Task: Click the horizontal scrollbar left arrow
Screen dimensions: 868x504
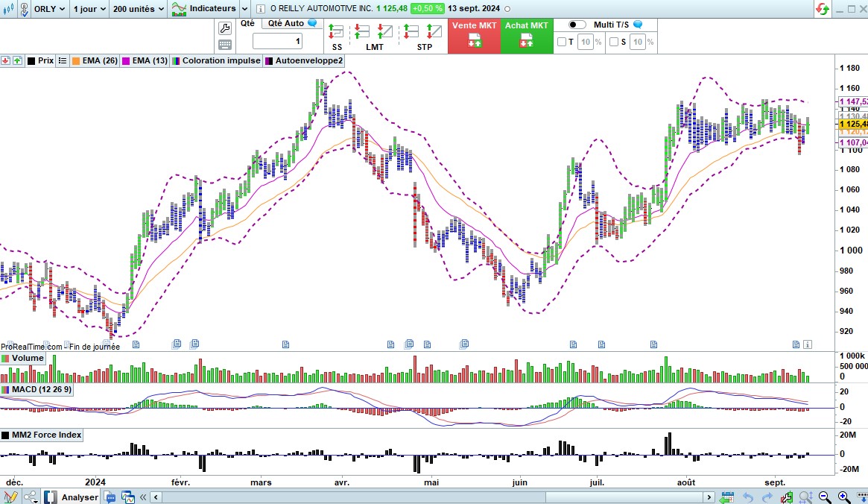Action: [156, 497]
